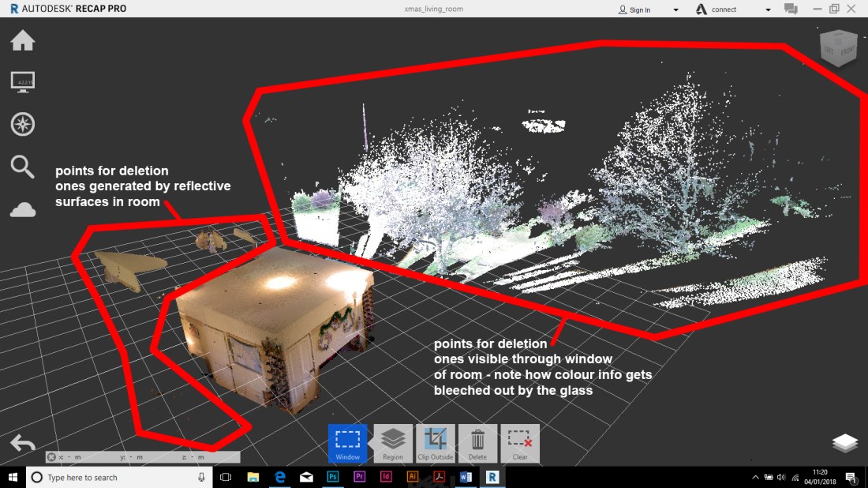Click the coordinate readout field

pyautogui.click(x=142, y=456)
